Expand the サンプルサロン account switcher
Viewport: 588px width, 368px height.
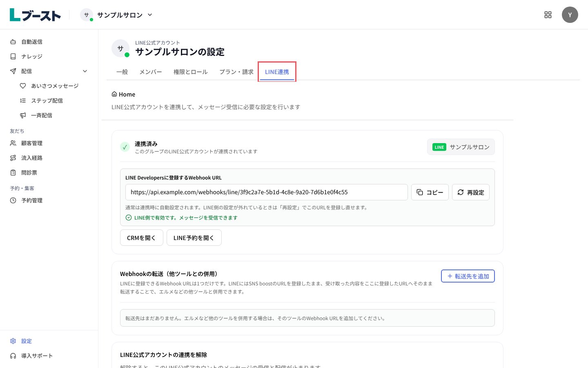coord(116,15)
